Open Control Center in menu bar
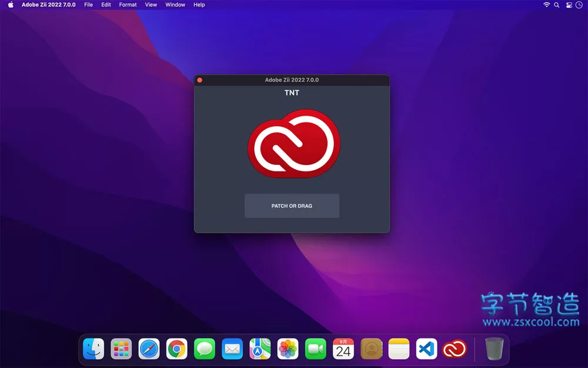Viewport: 588px width, 368px height. point(569,5)
